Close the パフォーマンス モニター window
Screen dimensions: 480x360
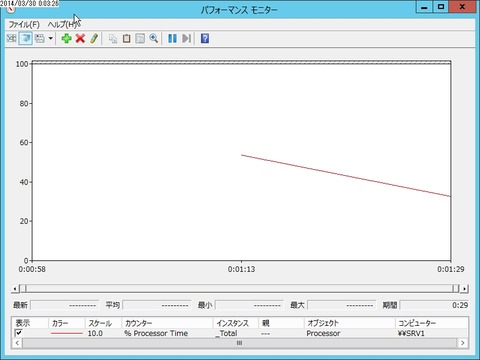(x=462, y=7)
